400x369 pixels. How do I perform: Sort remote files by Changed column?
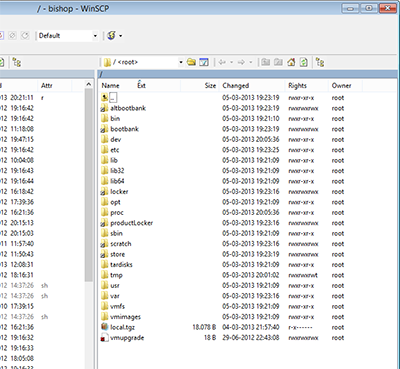pos(236,85)
